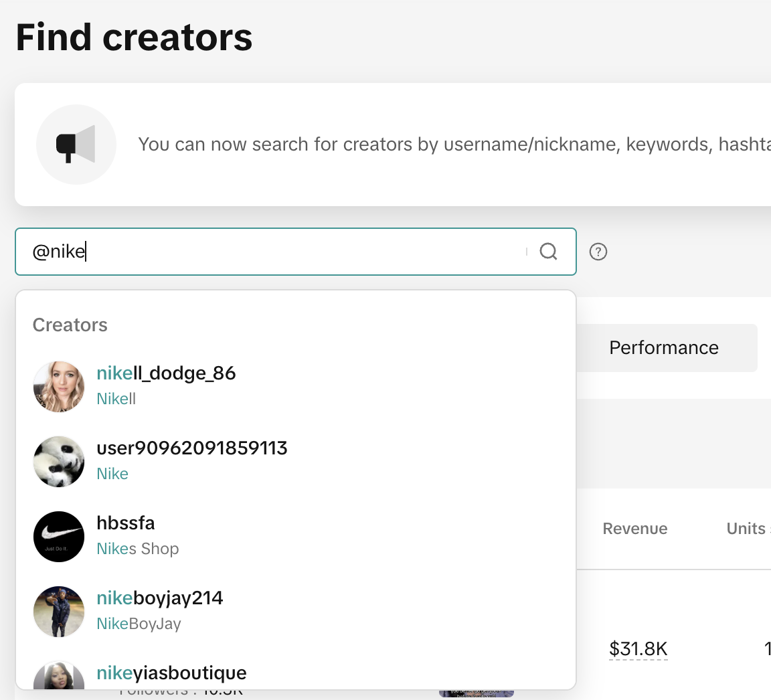Click nikeboyjay214 profile avatar
Screen dimensions: 771x700
pyautogui.click(x=59, y=612)
